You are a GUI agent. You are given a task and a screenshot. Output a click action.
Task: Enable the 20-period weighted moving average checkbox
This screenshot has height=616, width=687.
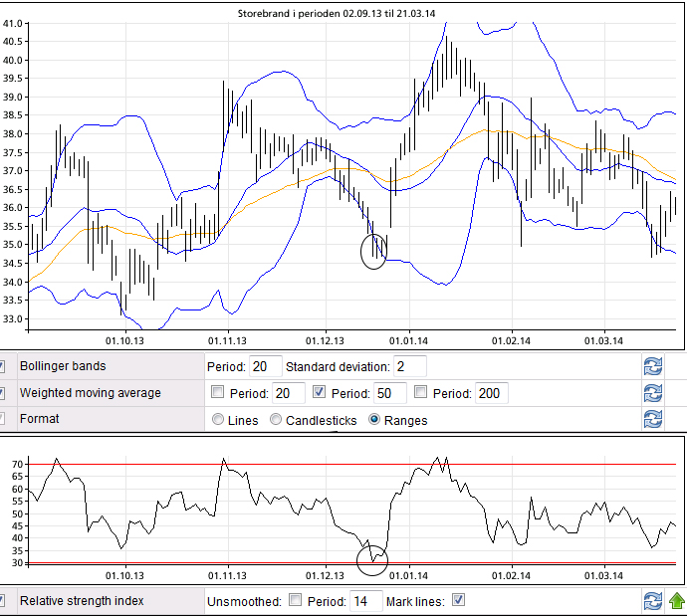218,393
